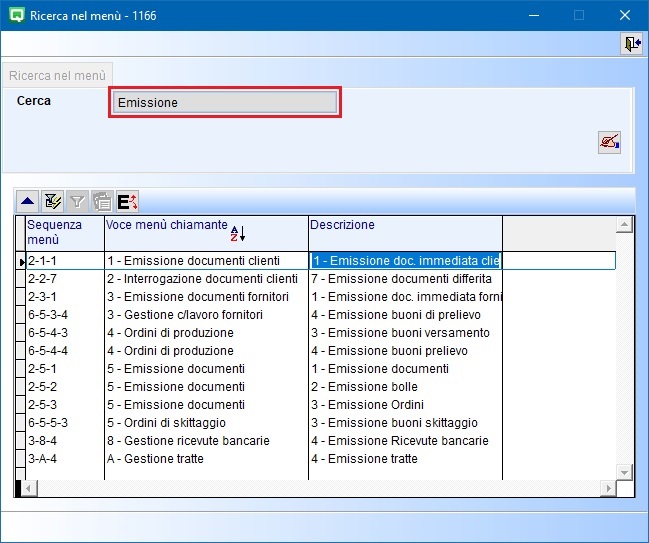Click the funnel filter icon

(77, 201)
